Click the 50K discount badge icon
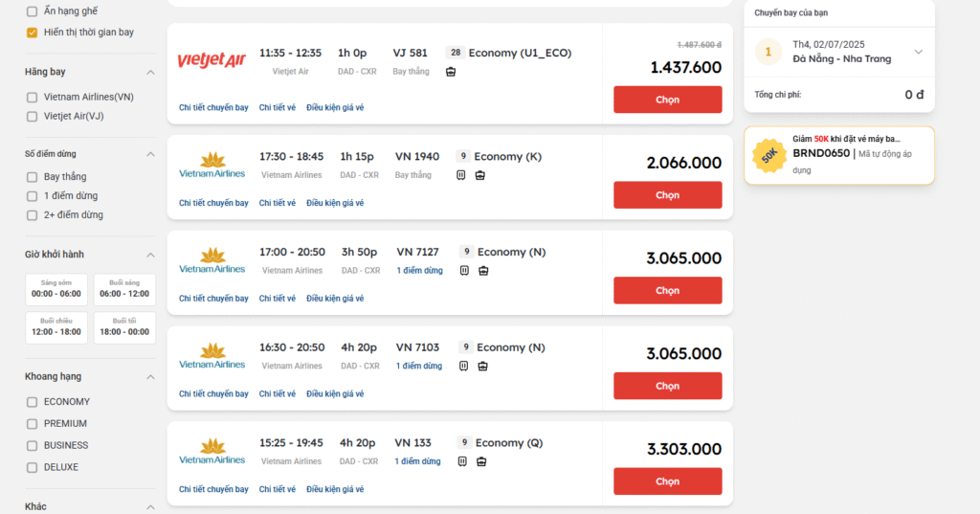This screenshot has height=514, width=980. pyautogui.click(x=769, y=155)
